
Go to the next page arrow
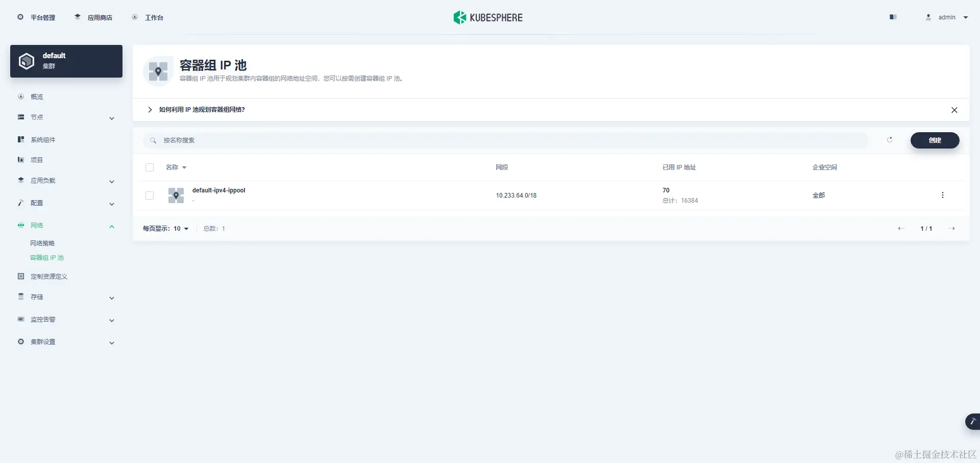951,228
